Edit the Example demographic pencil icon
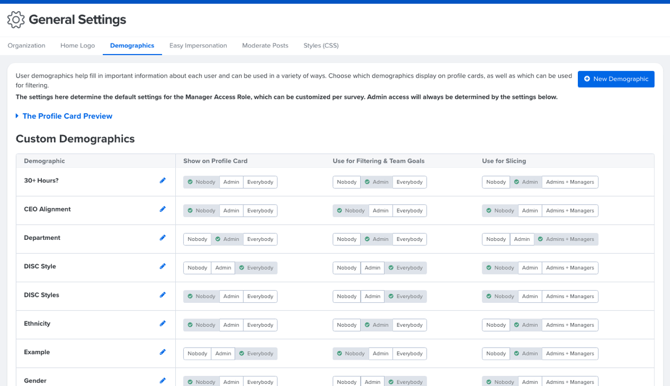 (162, 352)
